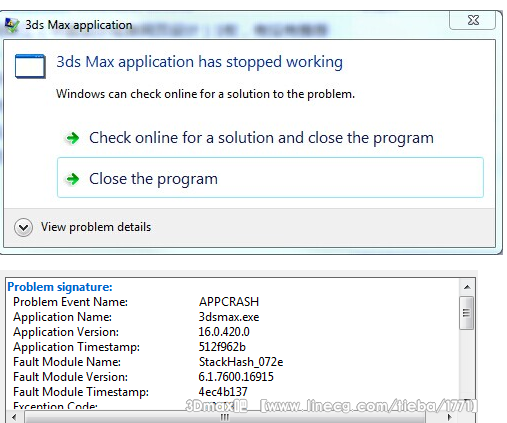Click the blank window icon beside crash heading

pos(30,66)
